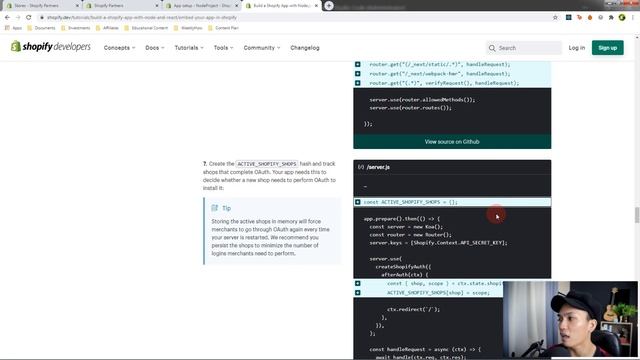
Task: Click the plus marker beside webpack-hmr line
Action: point(358,73)
